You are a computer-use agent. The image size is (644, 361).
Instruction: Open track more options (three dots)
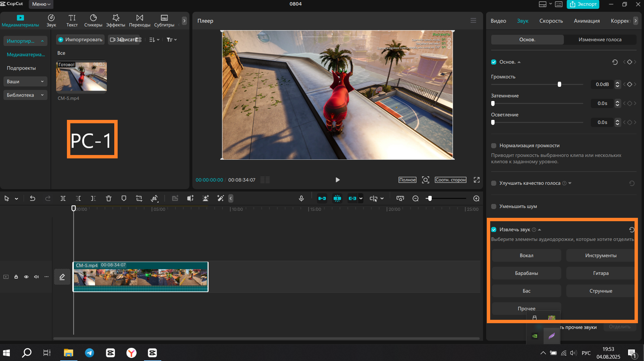tap(46, 277)
